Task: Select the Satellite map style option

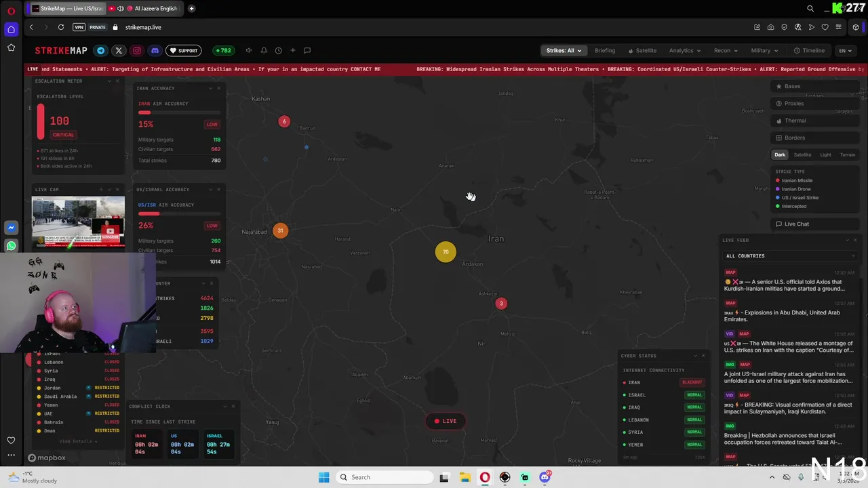Action: pos(802,155)
